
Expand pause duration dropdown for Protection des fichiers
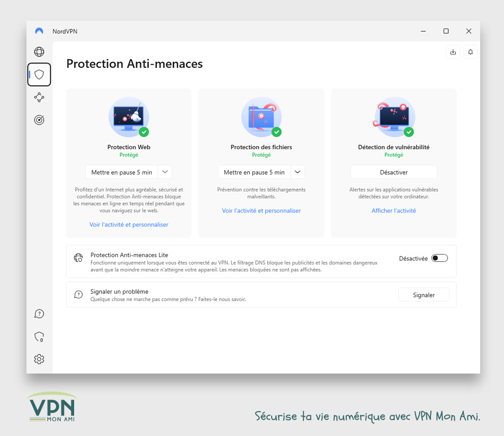point(298,172)
